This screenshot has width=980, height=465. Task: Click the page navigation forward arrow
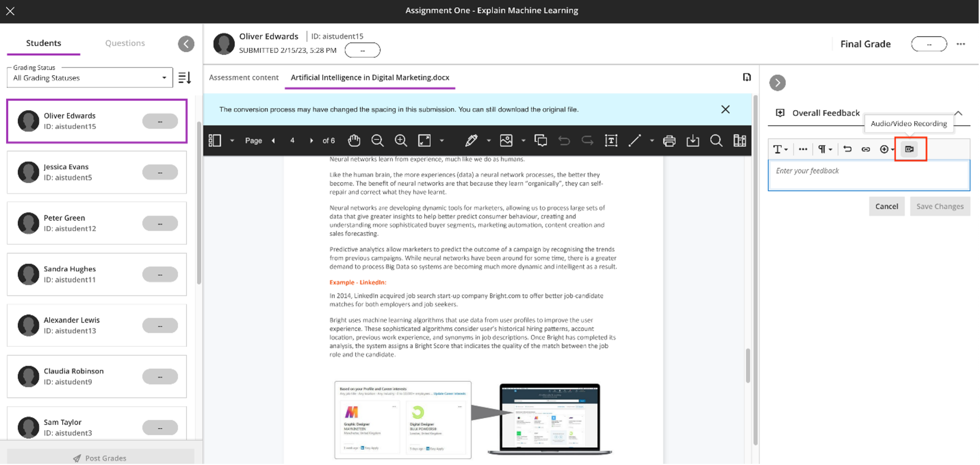(x=311, y=140)
